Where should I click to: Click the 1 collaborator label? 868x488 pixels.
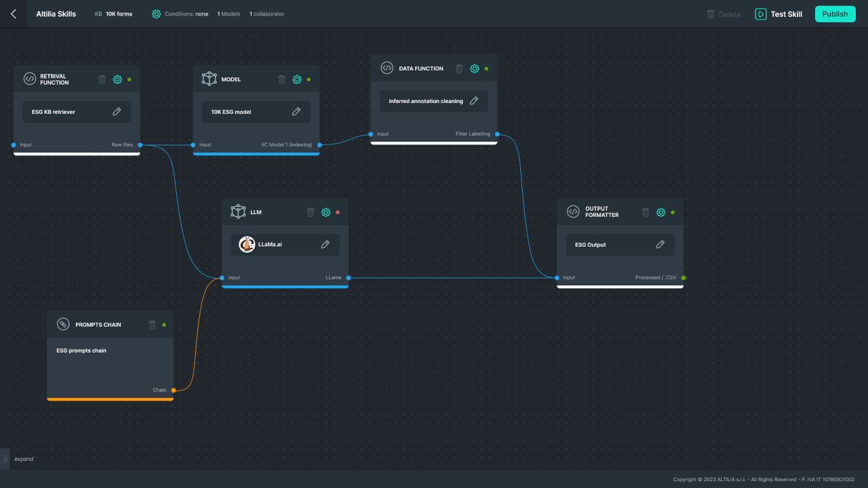[267, 14]
